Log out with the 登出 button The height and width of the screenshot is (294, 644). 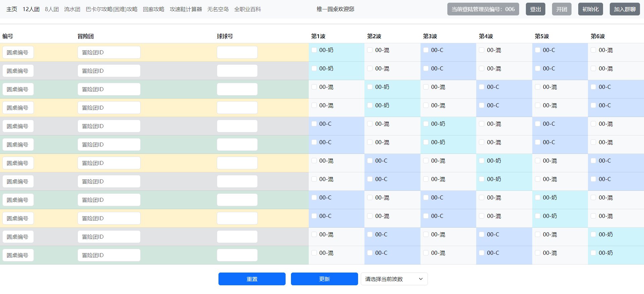536,9
